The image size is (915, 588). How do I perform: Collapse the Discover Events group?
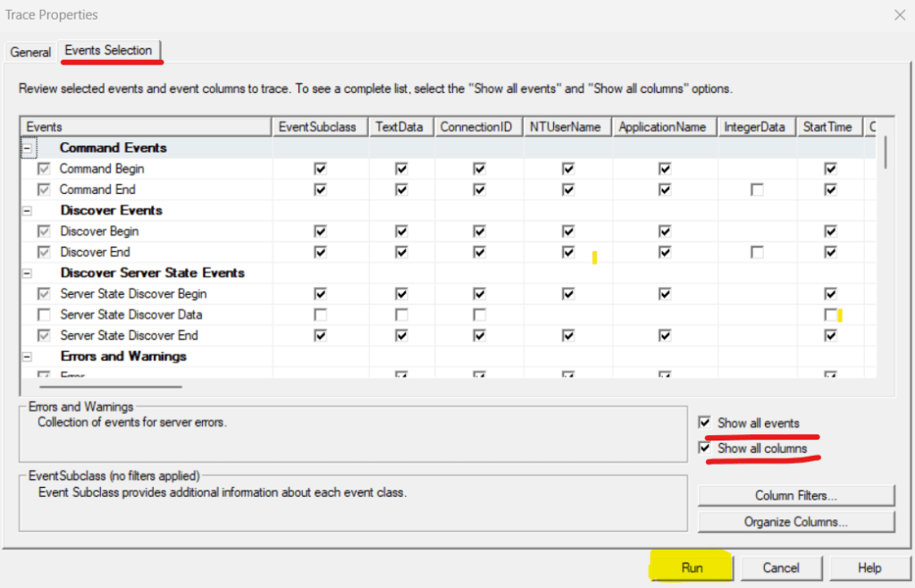(27, 211)
